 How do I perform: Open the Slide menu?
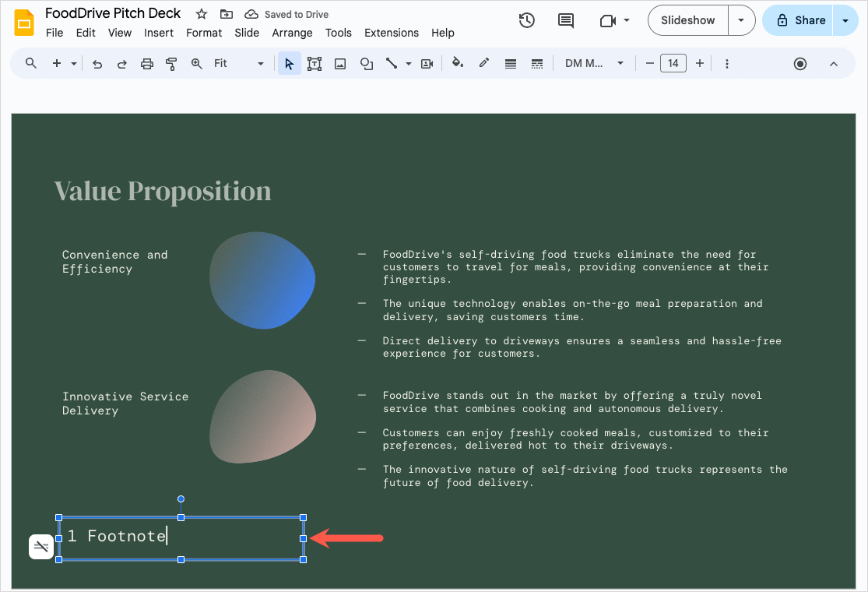click(x=247, y=33)
